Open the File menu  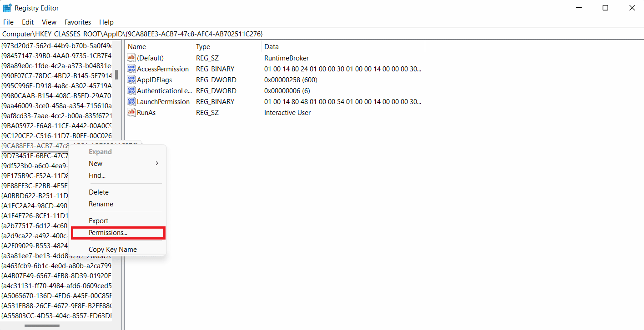[8, 22]
